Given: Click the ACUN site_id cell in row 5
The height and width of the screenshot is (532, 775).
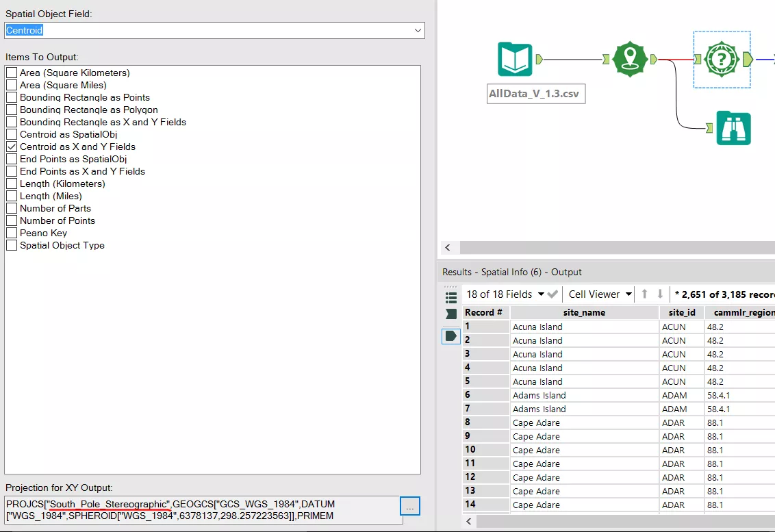Looking at the screenshot, I should 682,381.
